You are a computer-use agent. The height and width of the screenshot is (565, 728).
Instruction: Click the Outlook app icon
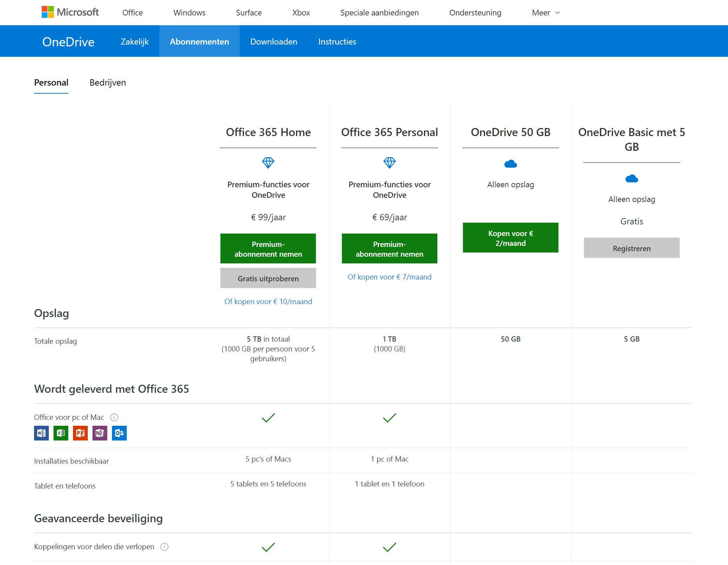coord(119,433)
